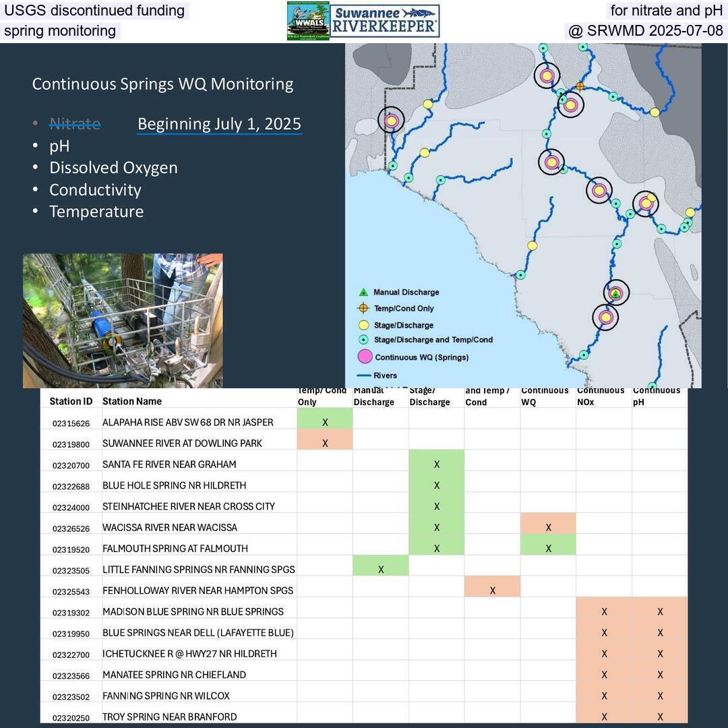Click the pink Continuous WQ (Springs) legend circle

tap(365, 357)
